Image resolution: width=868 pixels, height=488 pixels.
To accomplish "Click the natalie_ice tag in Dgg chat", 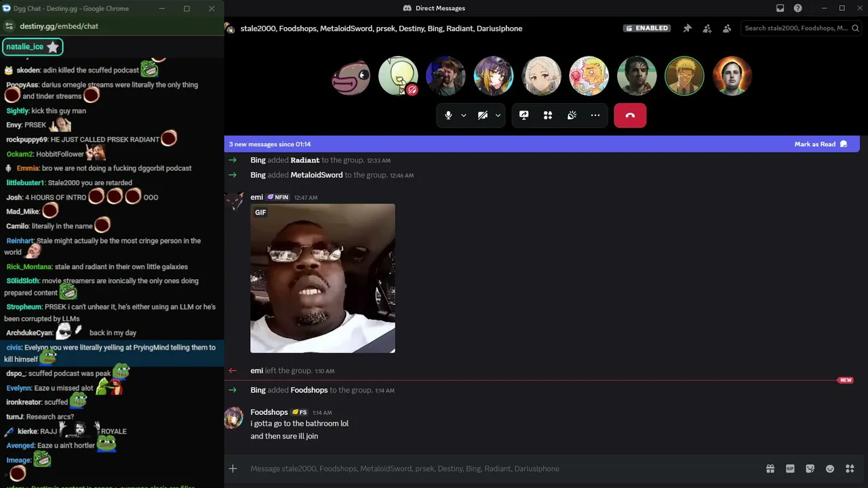I will [x=33, y=47].
